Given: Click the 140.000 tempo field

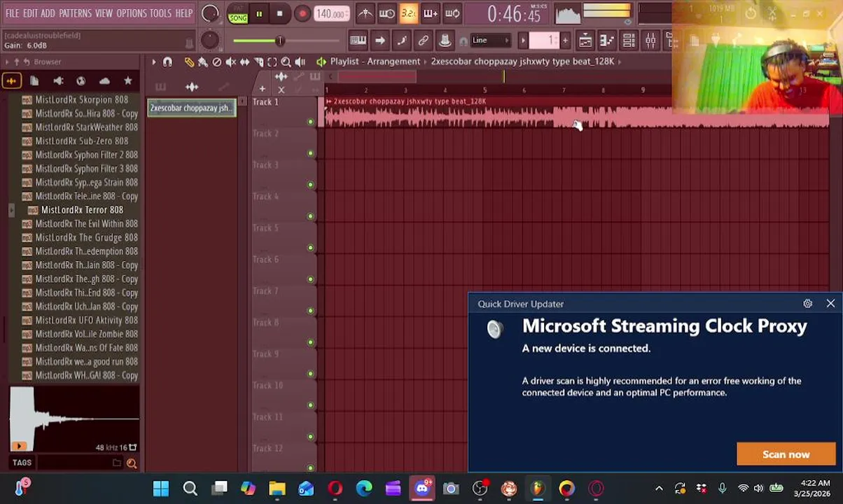Looking at the screenshot, I should [331, 13].
